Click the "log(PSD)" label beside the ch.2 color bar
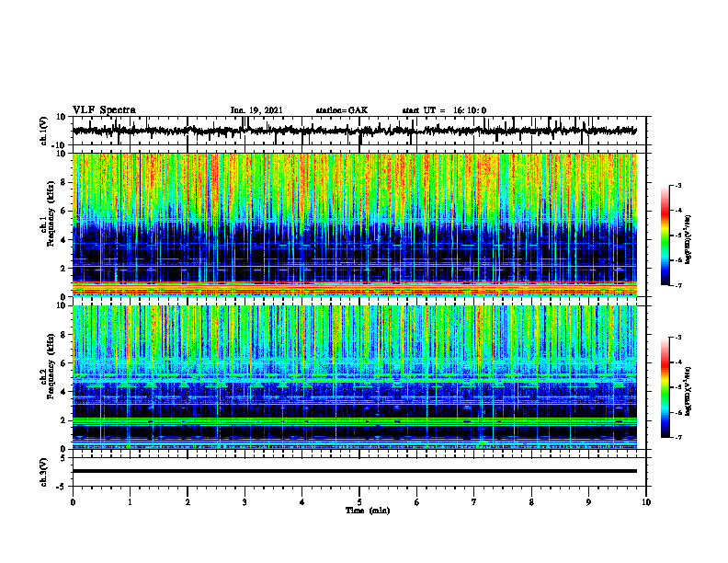This screenshot has width=728, height=563. 688,390
